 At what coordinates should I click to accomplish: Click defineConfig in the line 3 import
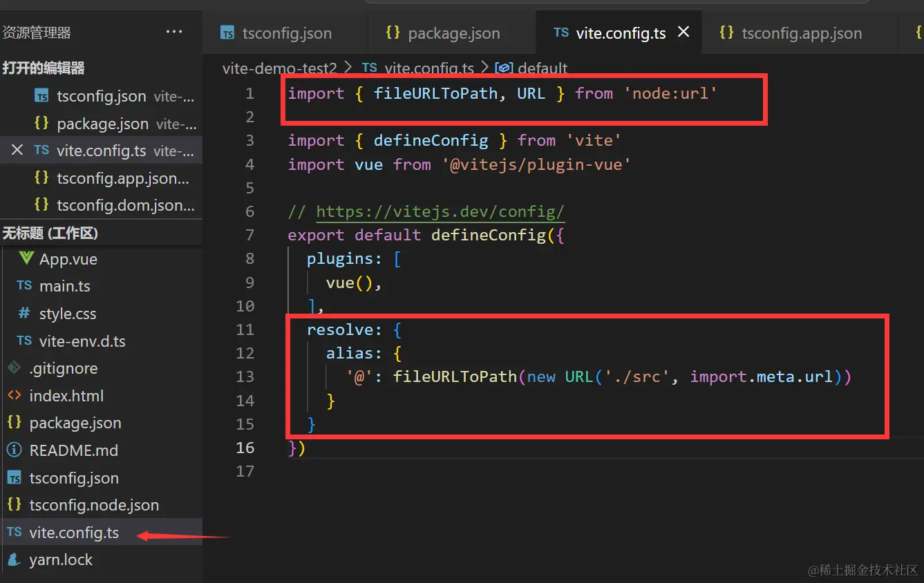(431, 140)
